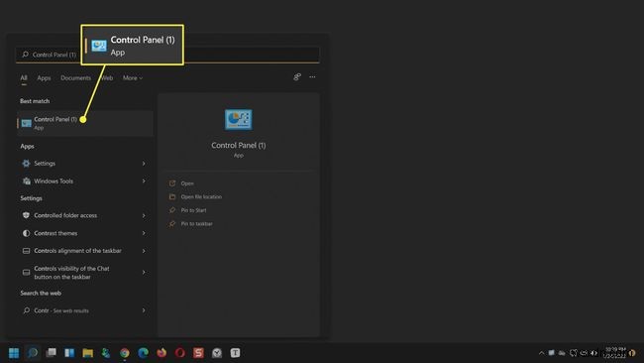Click the Settings gear icon in Apps list
The image size is (644, 363).
[27, 164]
